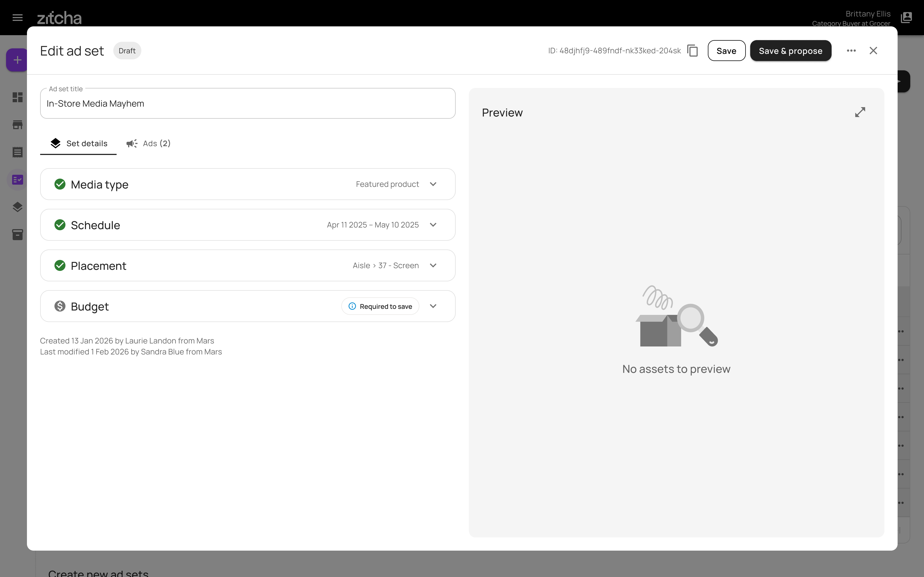924x577 pixels.
Task: Open the storefront icon in sidebar
Action: 18,125
